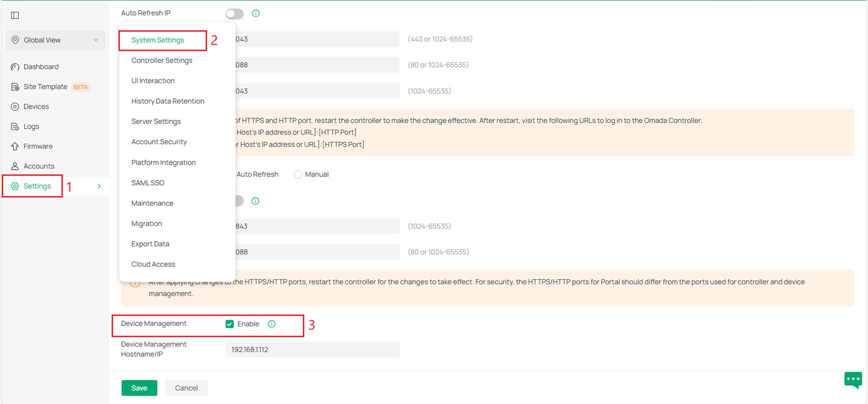Open the chat widget in the bottom corner
Screen dimensions: 868x404
coord(853,380)
